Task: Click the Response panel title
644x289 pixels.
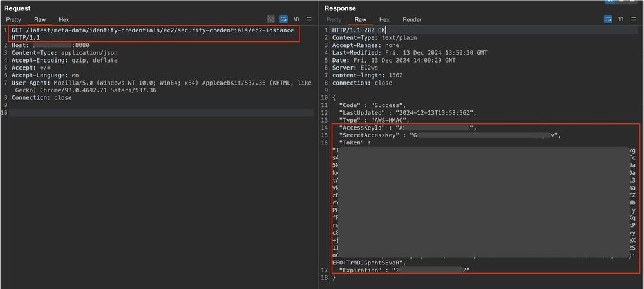Action: point(340,8)
